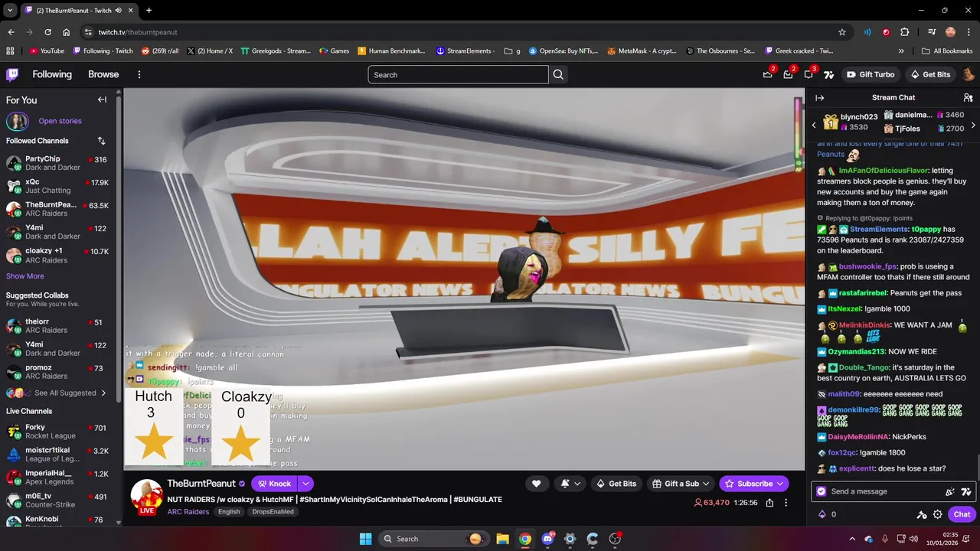Open Prime loot crown icon
This screenshot has height=551, width=980.
pyautogui.click(x=767, y=74)
